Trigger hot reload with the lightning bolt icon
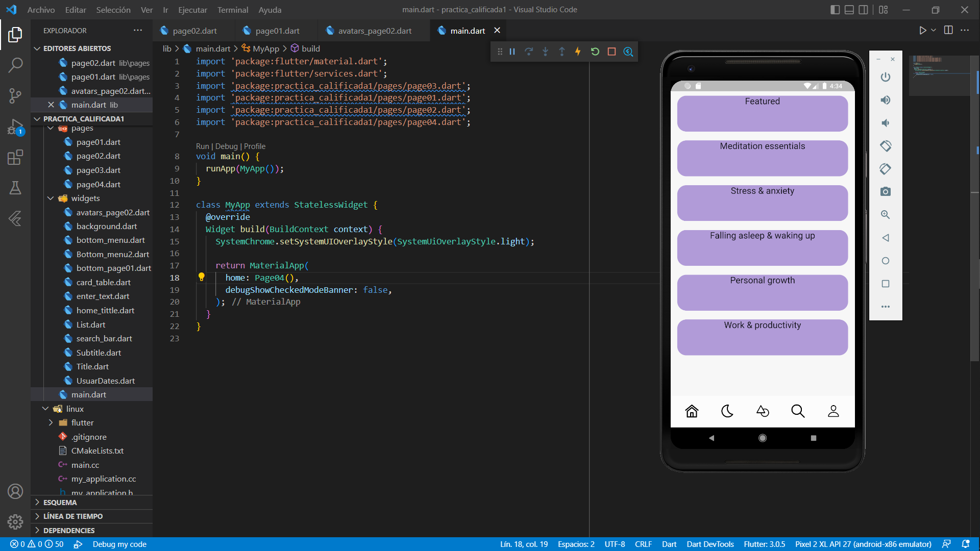980x551 pixels. [578, 51]
